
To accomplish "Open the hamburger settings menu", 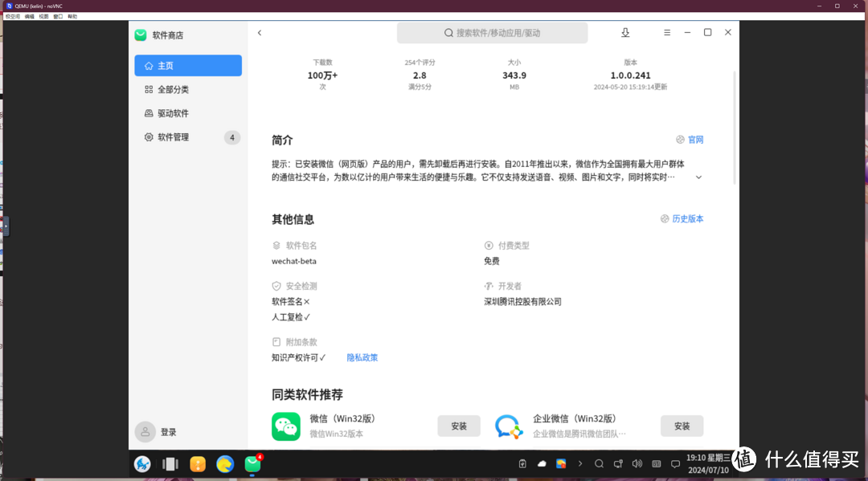I will [x=667, y=32].
